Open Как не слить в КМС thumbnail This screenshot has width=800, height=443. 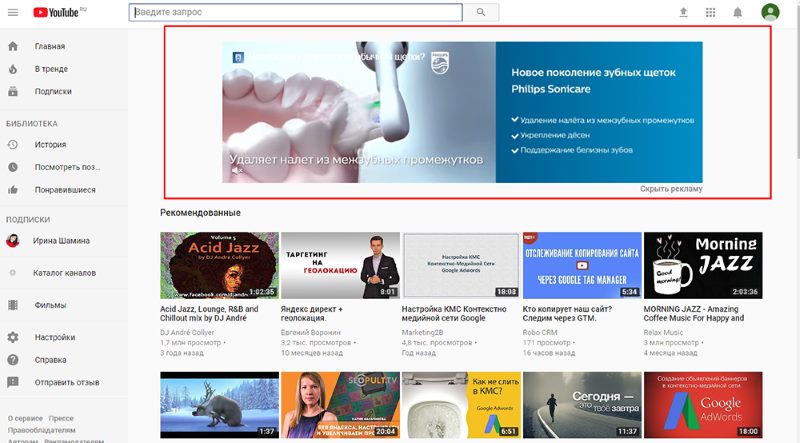point(461,405)
